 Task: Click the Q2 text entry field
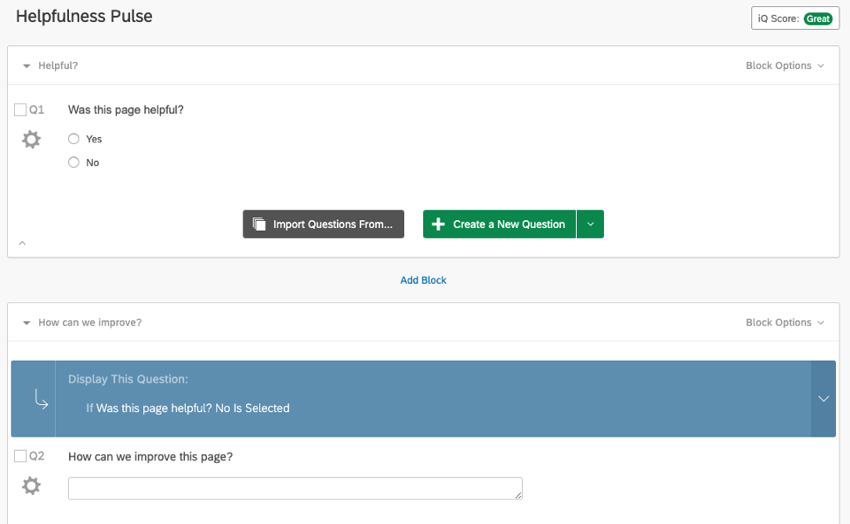pyautogui.click(x=295, y=488)
